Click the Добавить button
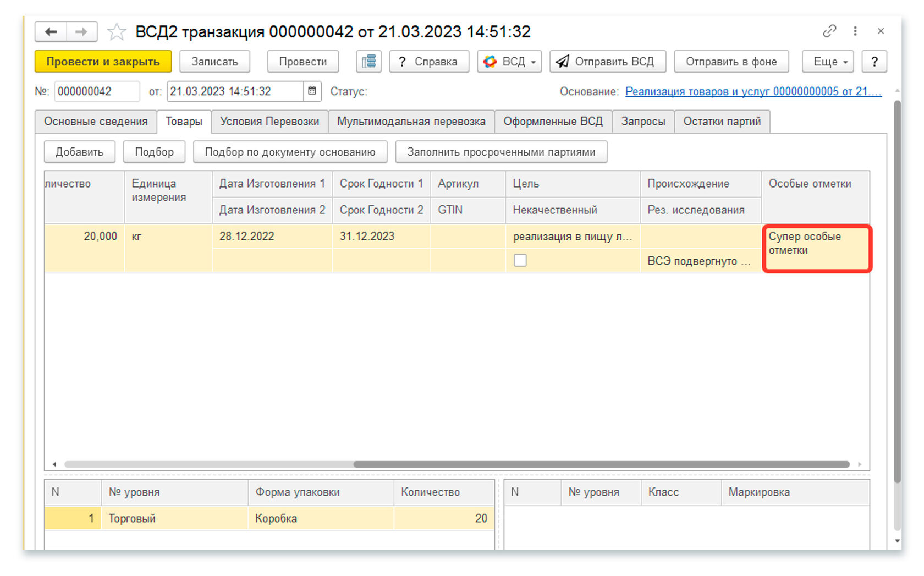Screen dimensions: 924x576 point(79,152)
